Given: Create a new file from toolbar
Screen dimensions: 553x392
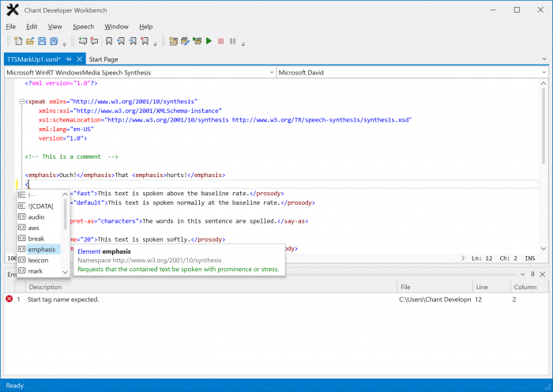Looking at the screenshot, I should [x=18, y=41].
